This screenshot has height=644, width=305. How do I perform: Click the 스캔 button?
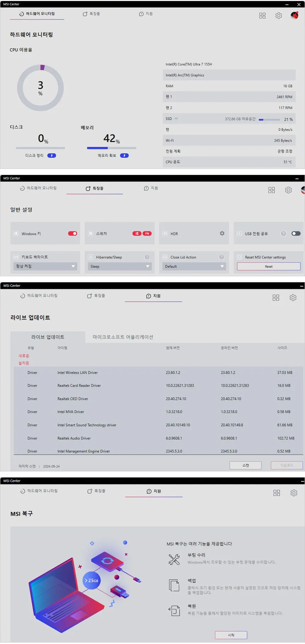245,465
